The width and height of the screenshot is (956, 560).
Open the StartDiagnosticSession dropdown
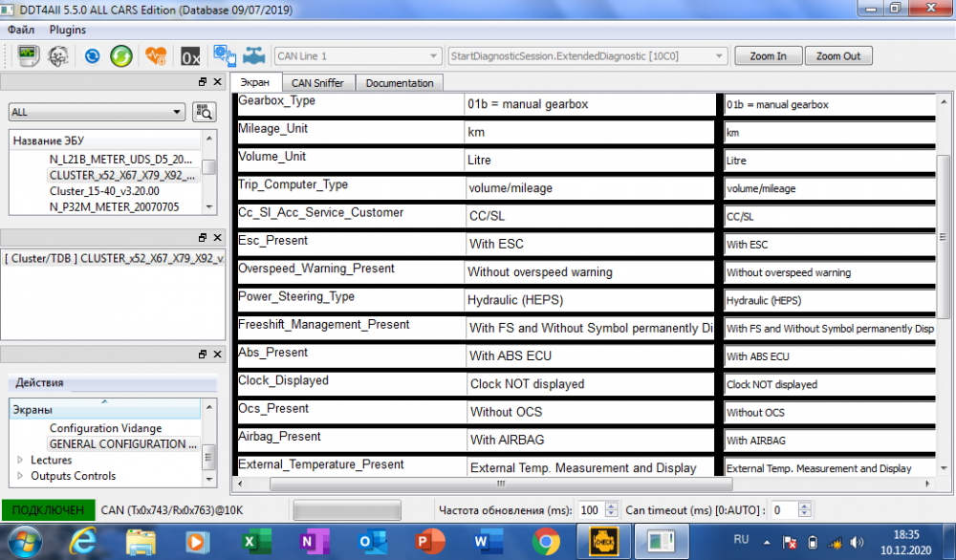pyautogui.click(x=587, y=56)
